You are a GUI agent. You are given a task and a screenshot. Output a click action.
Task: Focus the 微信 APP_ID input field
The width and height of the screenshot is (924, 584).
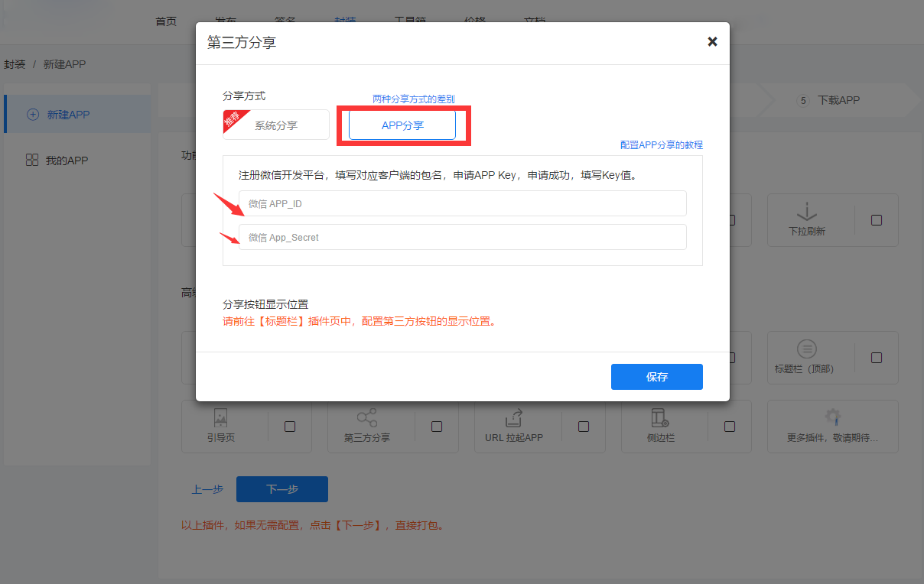click(x=462, y=204)
